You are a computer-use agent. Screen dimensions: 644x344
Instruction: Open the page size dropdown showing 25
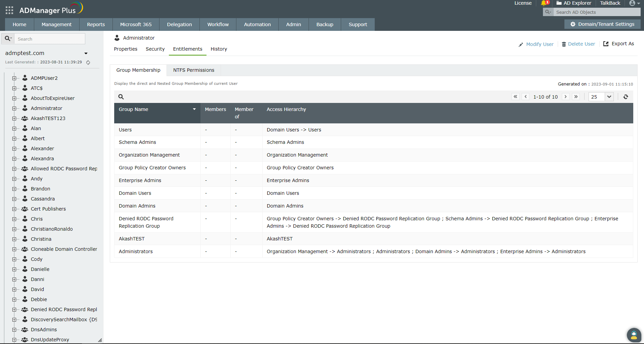point(601,97)
